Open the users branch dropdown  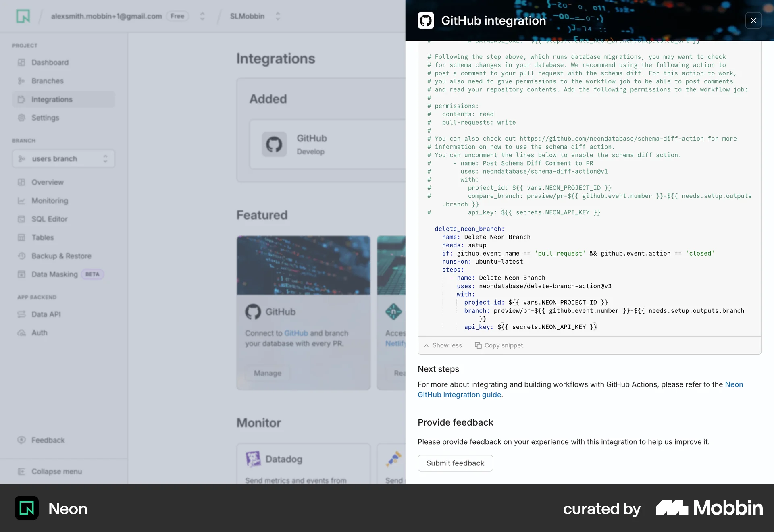(64, 159)
